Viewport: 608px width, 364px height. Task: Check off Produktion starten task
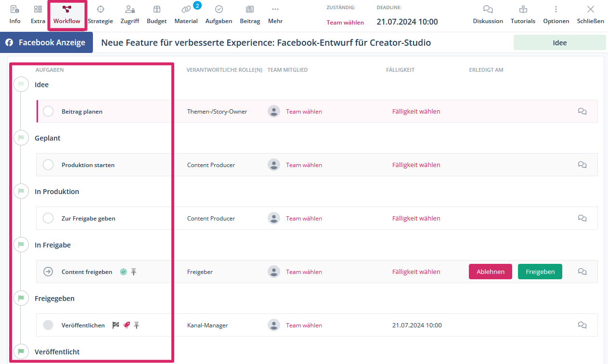(48, 165)
